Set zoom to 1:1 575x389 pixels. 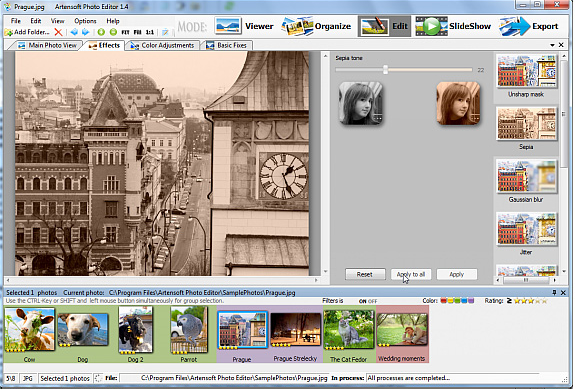click(150, 32)
